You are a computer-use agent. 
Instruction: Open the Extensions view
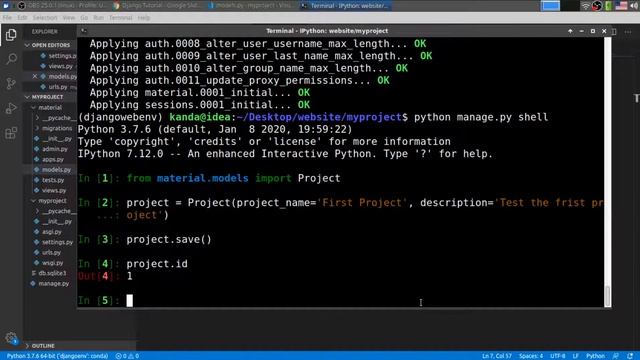11,133
